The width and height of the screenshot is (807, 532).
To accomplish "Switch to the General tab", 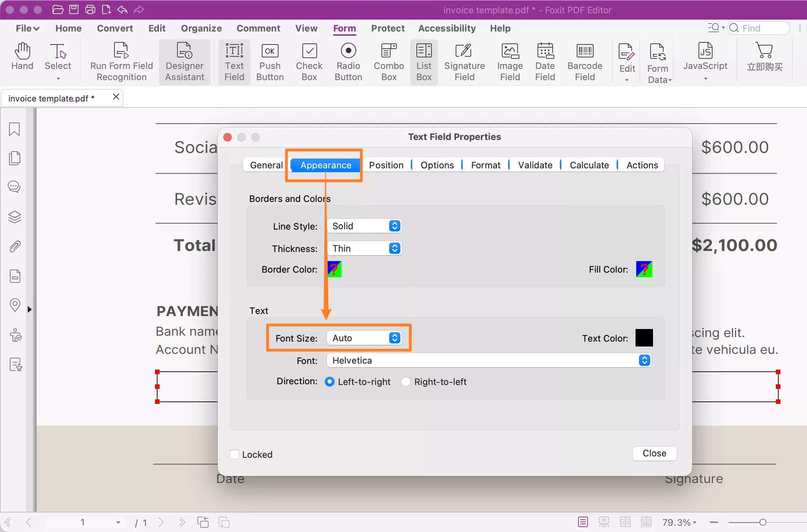I will tap(266, 165).
